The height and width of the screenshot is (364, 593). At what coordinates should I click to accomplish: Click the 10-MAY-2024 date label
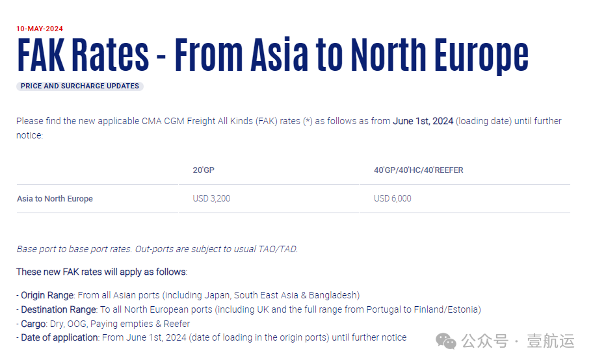(40, 29)
